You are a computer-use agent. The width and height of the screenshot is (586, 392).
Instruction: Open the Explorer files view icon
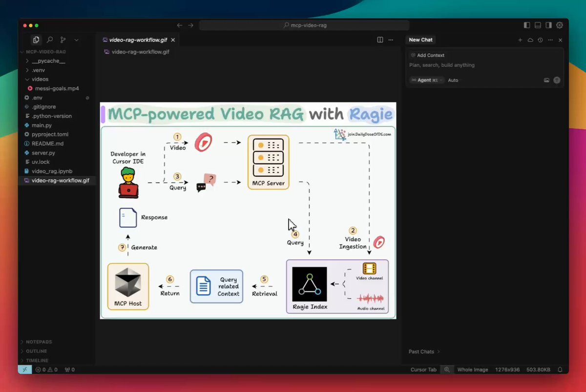36,40
